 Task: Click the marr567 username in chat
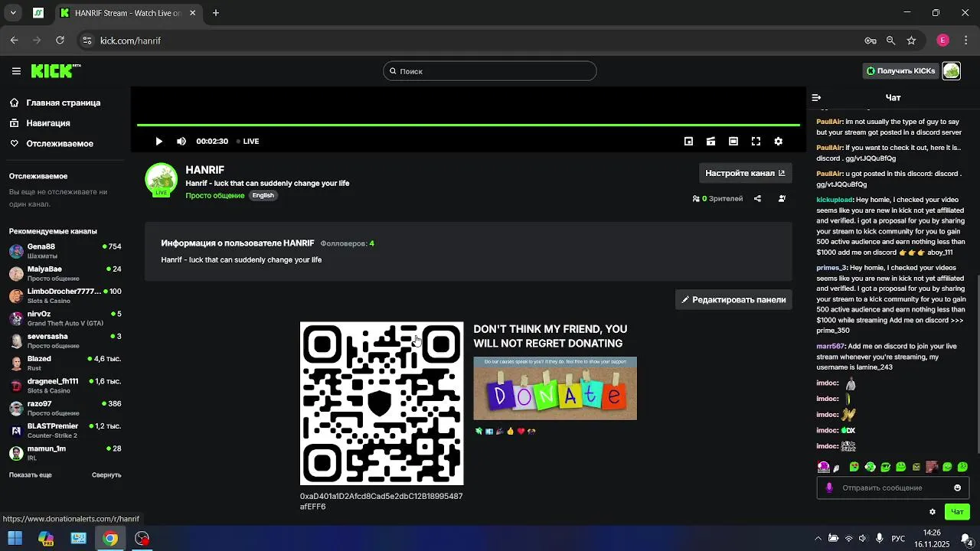pos(831,347)
